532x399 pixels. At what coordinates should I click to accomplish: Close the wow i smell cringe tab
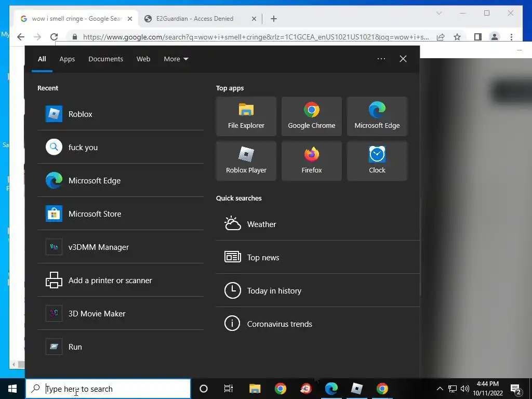129,19
